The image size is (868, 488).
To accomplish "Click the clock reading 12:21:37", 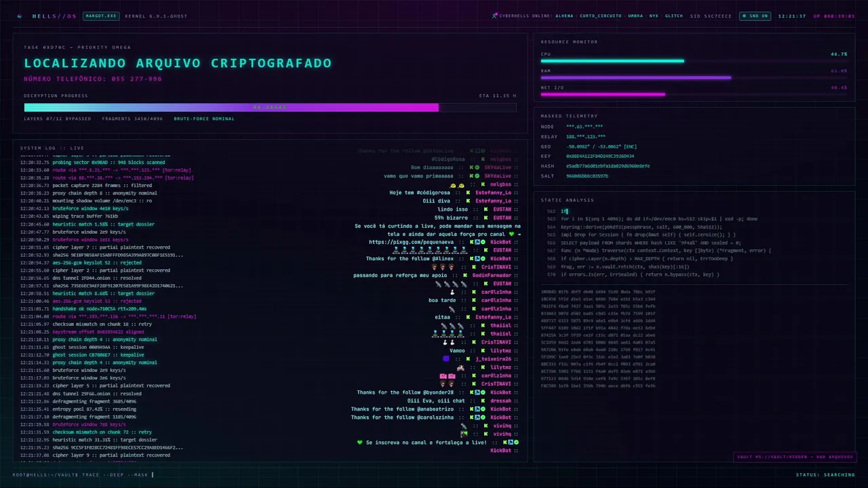I will [792, 16].
